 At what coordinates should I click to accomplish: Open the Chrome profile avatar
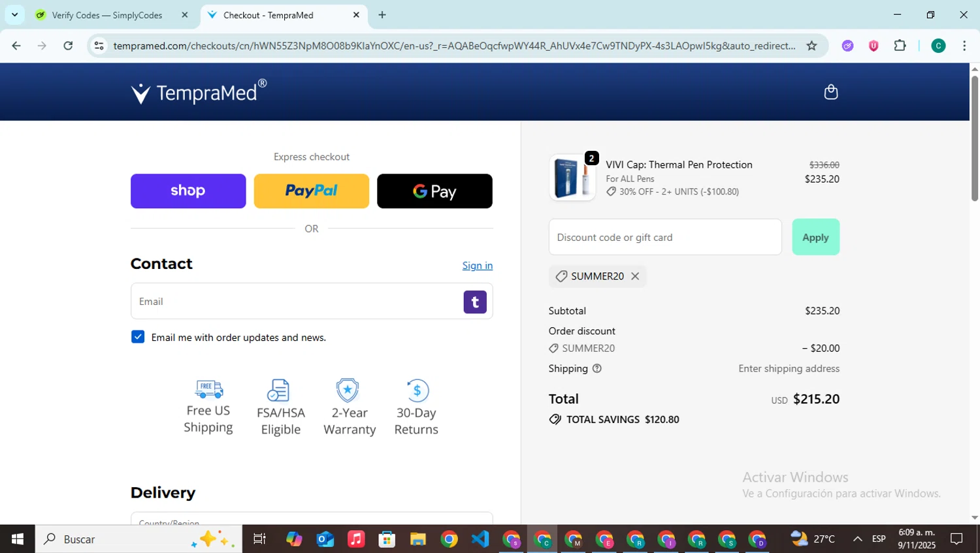point(938,46)
